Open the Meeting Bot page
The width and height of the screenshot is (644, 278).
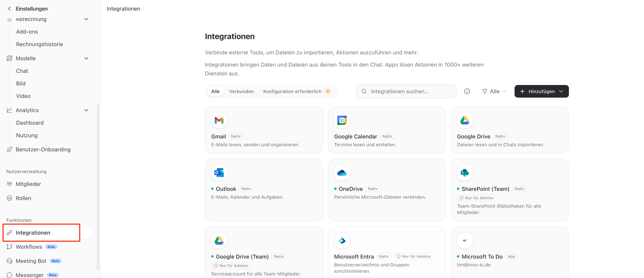(31, 261)
